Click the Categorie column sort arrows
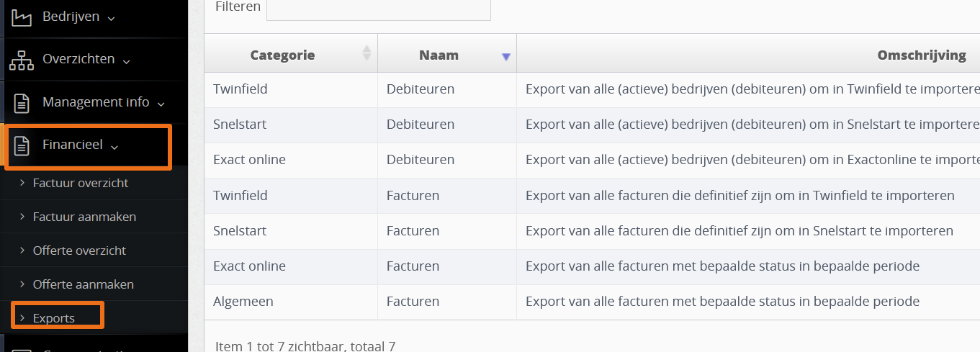 point(367,53)
